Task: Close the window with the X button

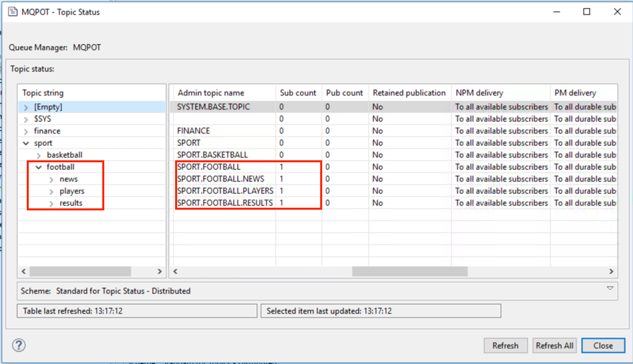Action: coord(617,12)
